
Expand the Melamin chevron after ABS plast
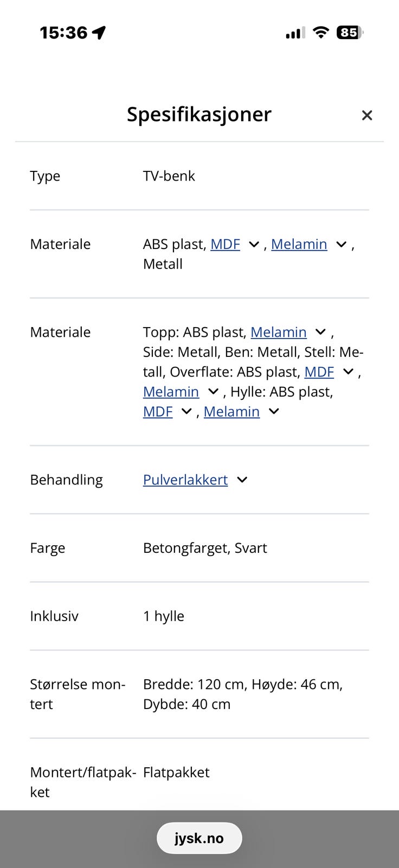(341, 245)
